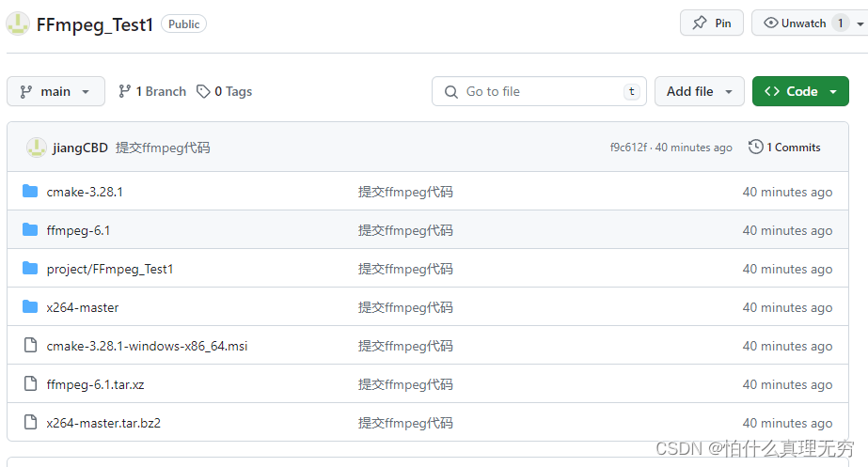Click the pin icon on the Pin button
The height and width of the screenshot is (467, 868).
click(700, 23)
